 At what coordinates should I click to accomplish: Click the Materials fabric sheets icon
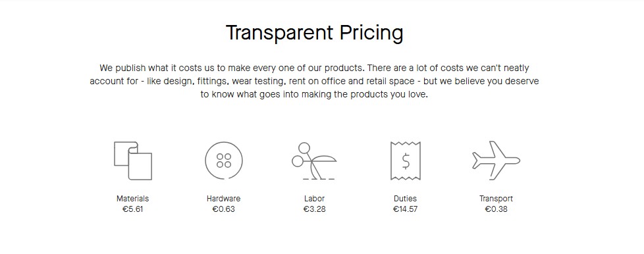[132, 161]
